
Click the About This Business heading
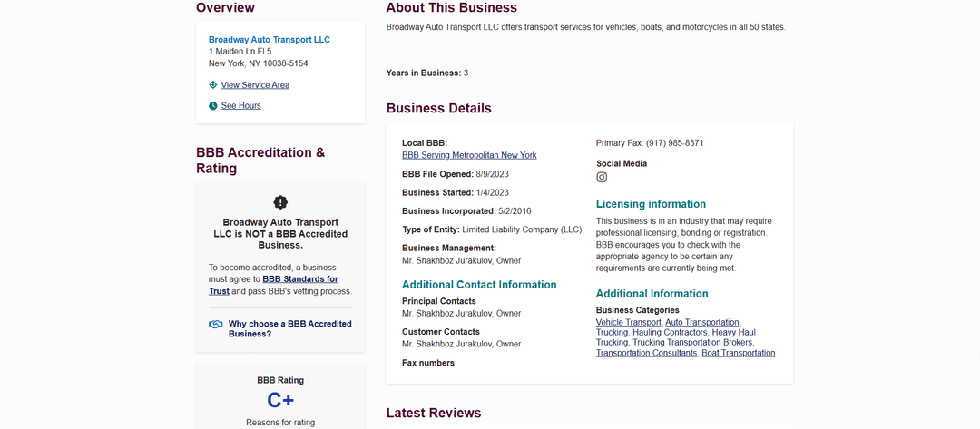pyautogui.click(x=452, y=8)
